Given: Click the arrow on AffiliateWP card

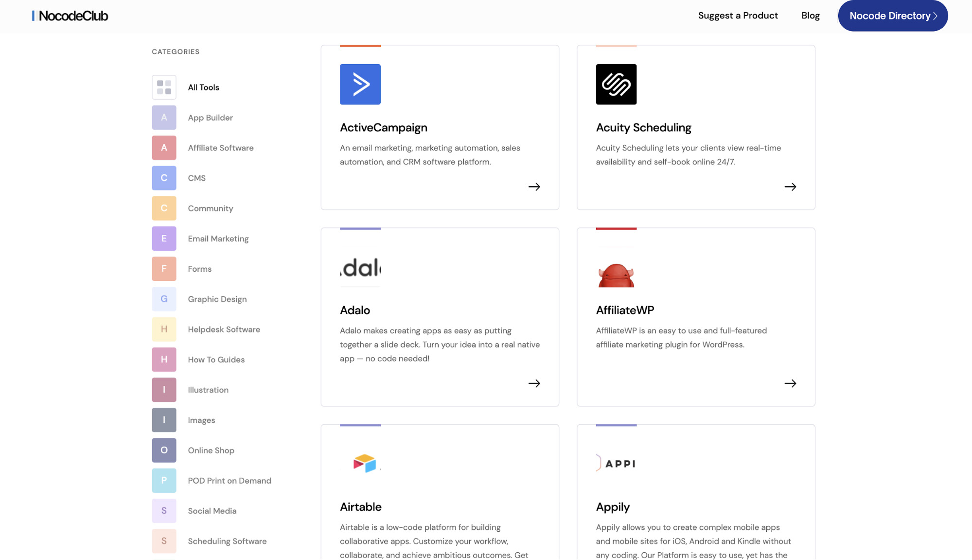Looking at the screenshot, I should (790, 384).
